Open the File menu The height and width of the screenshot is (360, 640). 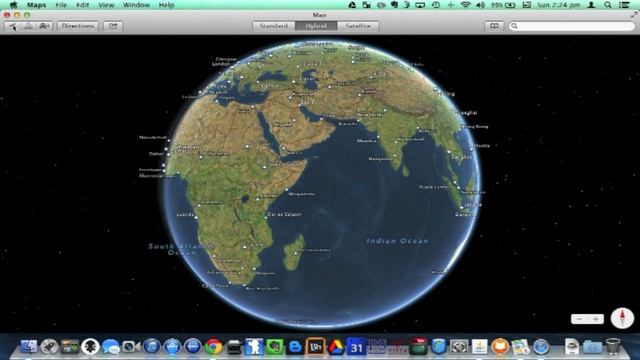(61, 5)
